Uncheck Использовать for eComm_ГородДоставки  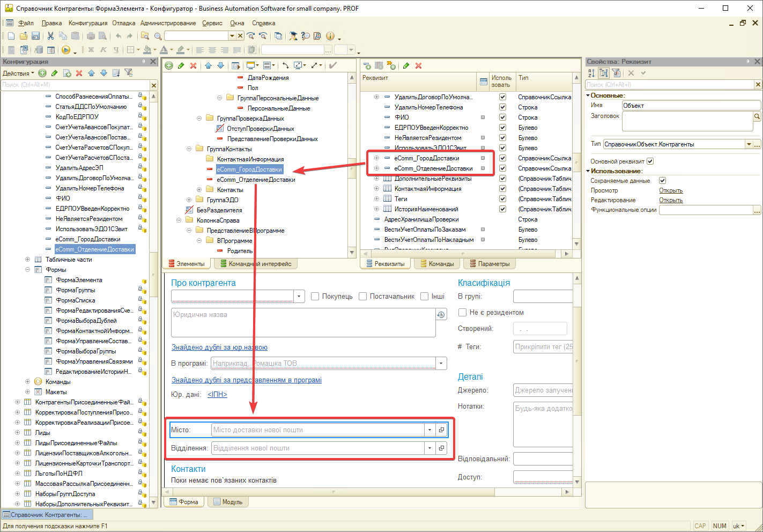tap(502, 158)
